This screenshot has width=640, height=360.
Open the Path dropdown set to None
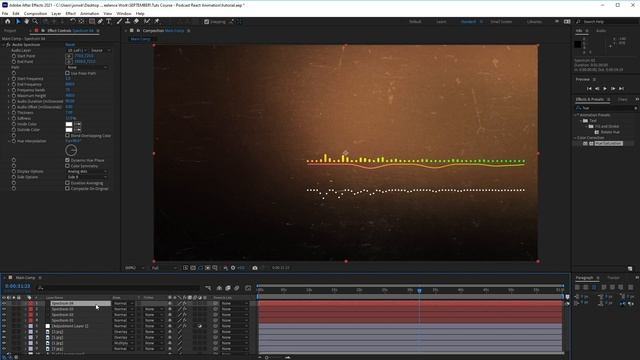pos(87,67)
